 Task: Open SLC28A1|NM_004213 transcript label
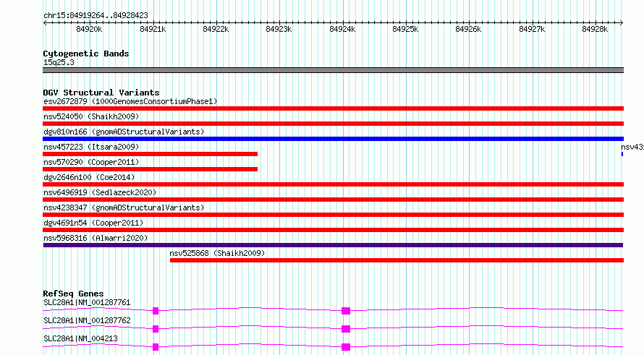[80, 338]
